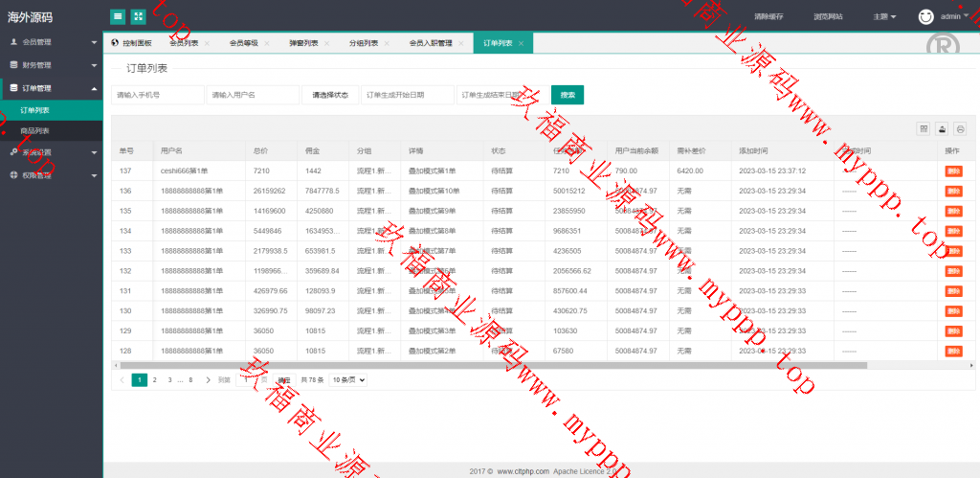Open the column filter icon above table
The width and height of the screenshot is (980, 478).
(924, 128)
